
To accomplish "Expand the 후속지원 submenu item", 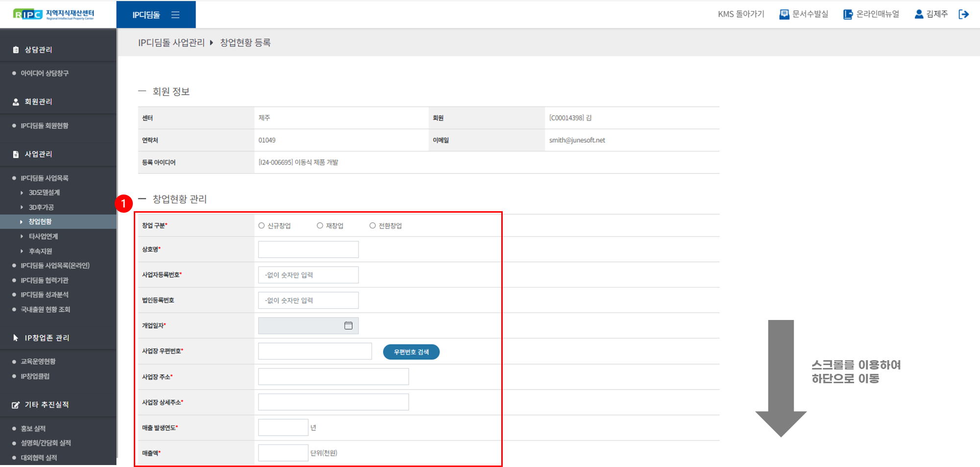I will point(40,251).
